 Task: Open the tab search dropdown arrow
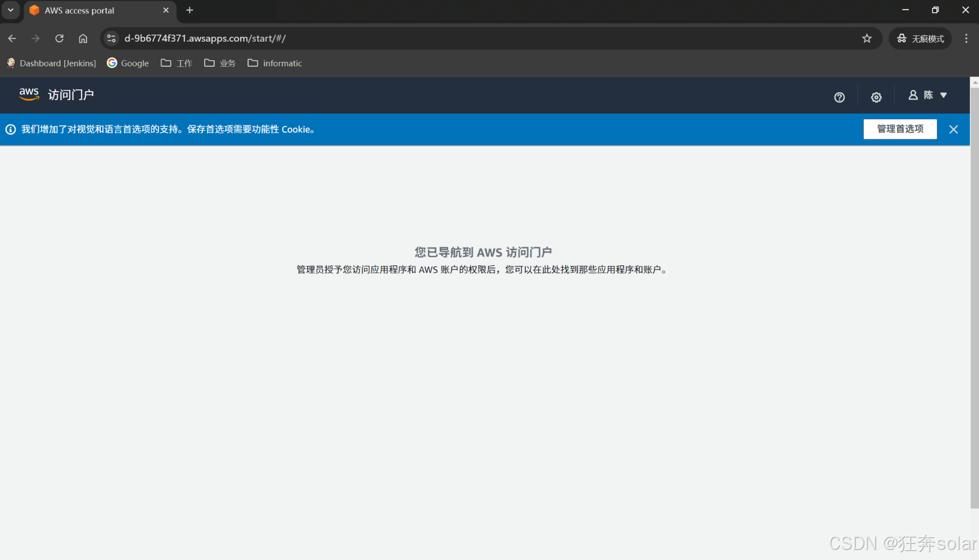11,10
